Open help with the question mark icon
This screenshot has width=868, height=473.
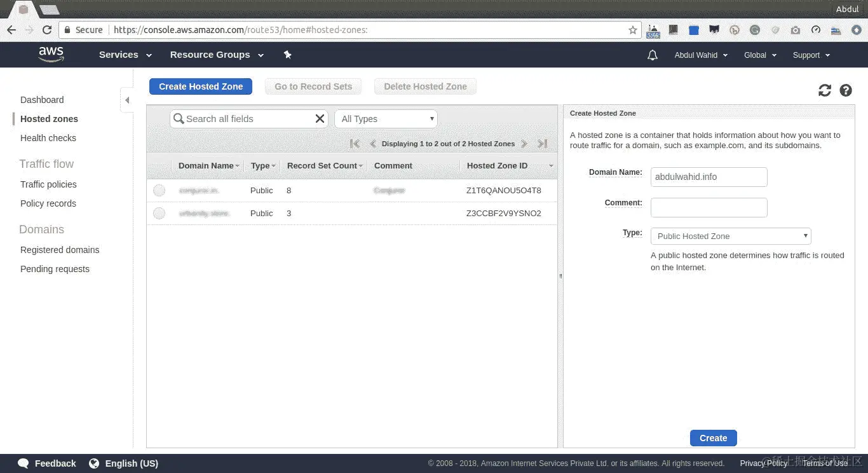point(846,90)
